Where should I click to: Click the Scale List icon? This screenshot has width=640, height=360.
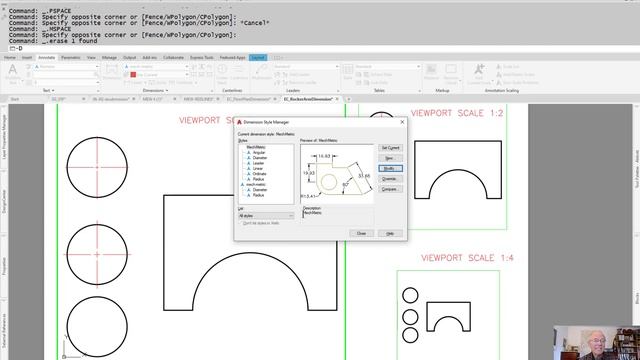(499, 67)
